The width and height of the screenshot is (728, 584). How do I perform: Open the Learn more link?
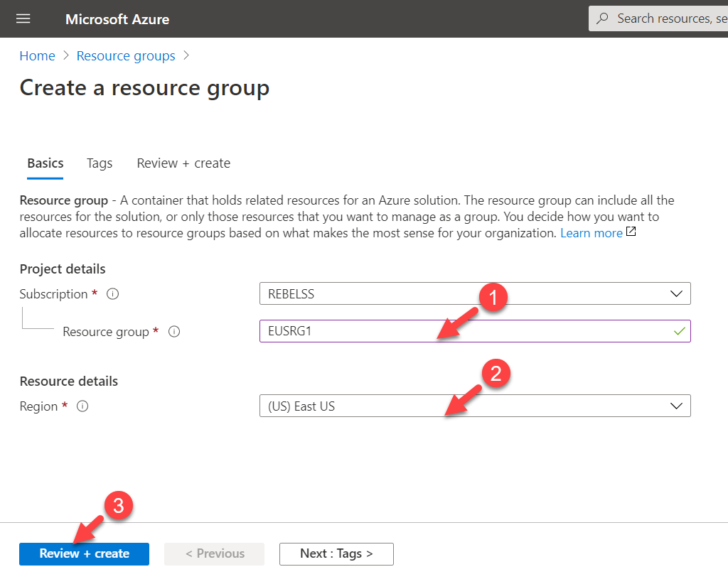point(591,233)
